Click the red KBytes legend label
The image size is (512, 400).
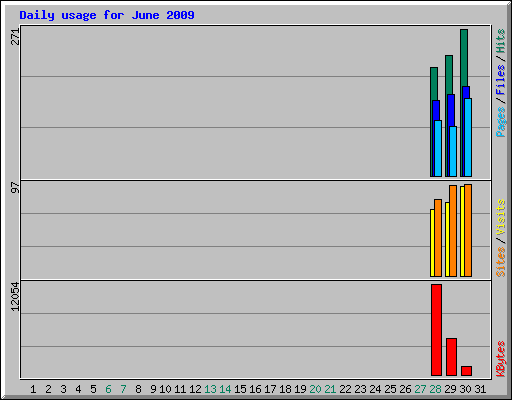(500, 359)
